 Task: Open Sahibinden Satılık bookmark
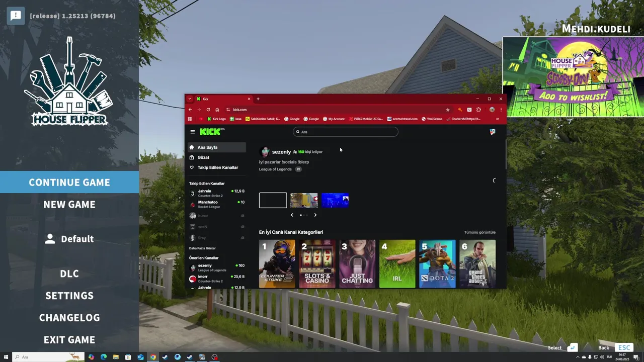point(263,119)
